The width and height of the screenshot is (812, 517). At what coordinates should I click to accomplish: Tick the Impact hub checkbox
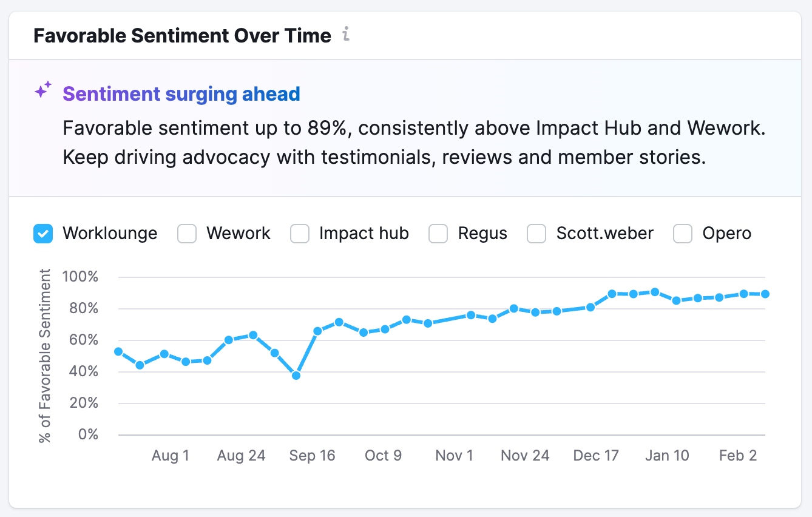300,234
